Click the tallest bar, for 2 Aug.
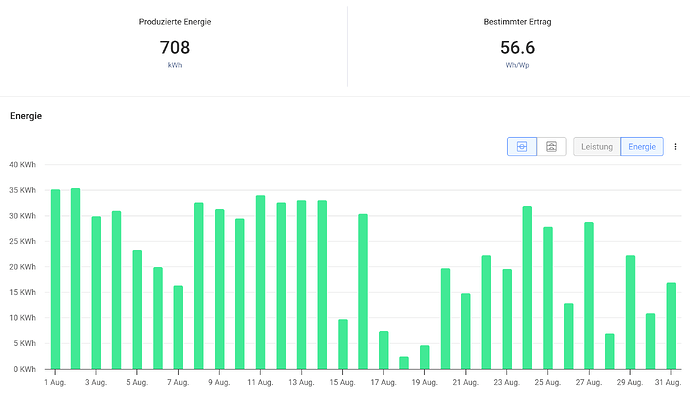The image size is (690, 398). [76, 279]
